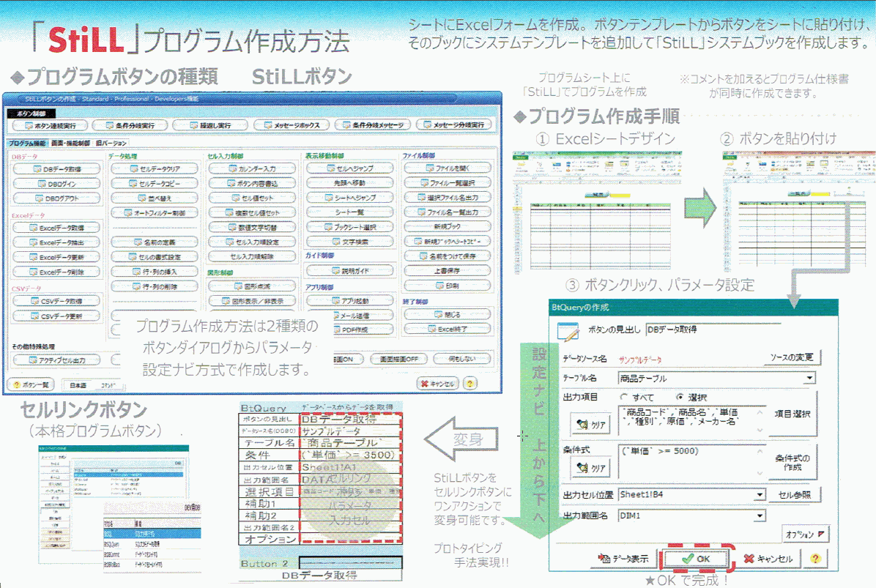Open the 旧バージョン tab

click(110, 143)
